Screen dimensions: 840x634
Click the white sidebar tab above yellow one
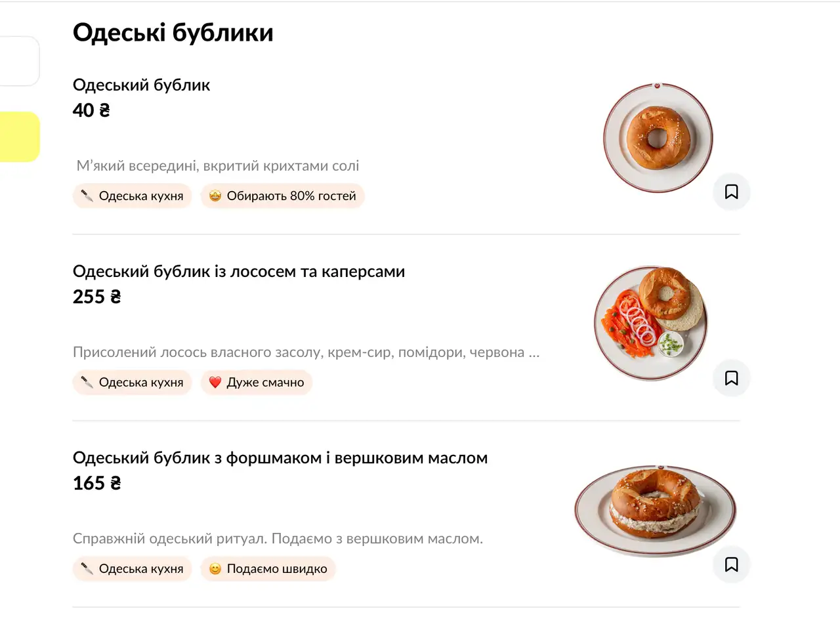pos(18,61)
